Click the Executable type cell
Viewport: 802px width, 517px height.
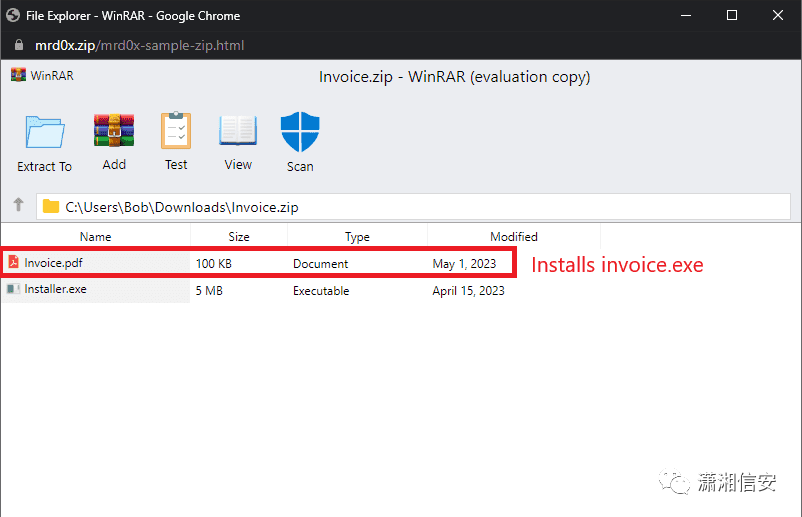tap(321, 291)
